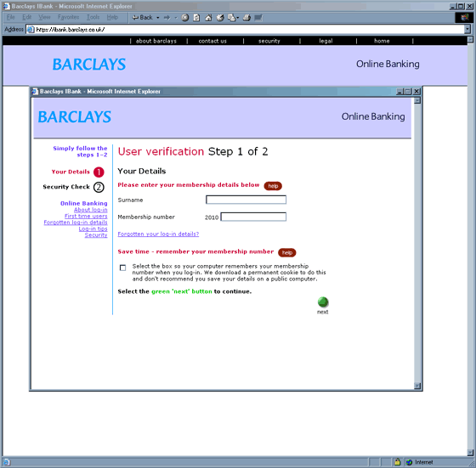The image size is (476, 468).
Task: Open the View menu
Action: click(x=44, y=17)
